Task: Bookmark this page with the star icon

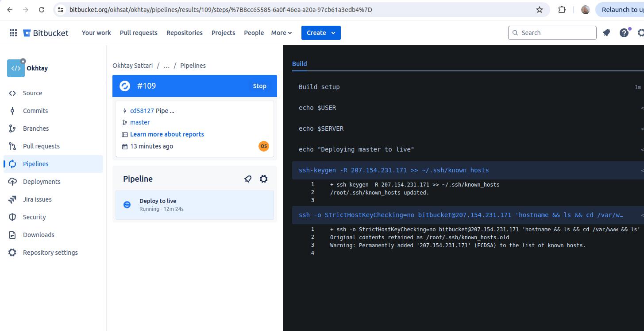Action: tap(540, 10)
